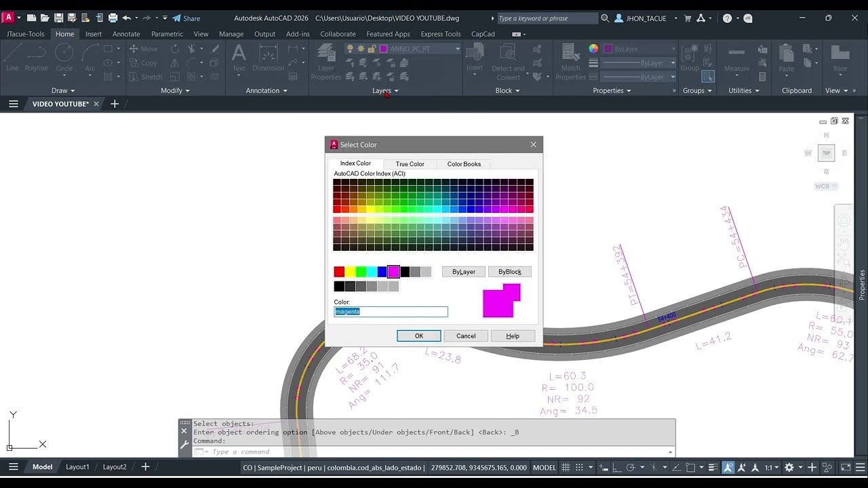The width and height of the screenshot is (868, 488).
Task: Select the Polyline tool
Action: pos(37,58)
